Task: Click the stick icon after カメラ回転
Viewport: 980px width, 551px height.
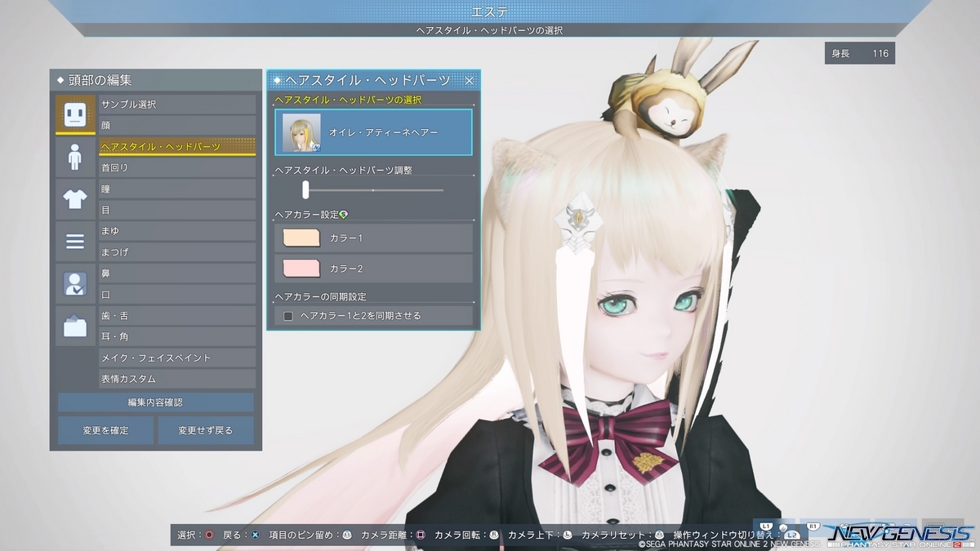Action: coord(494,535)
